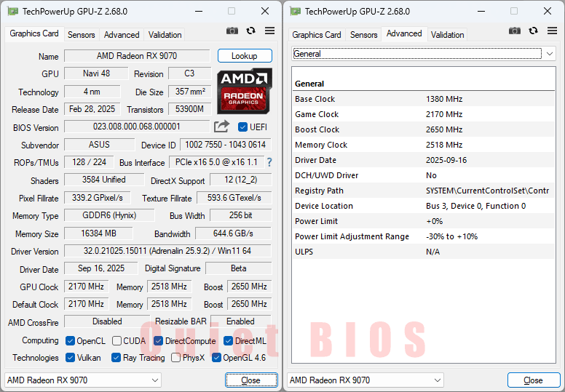
Task: Toggle the UEFI checkbox
Action: (243, 127)
